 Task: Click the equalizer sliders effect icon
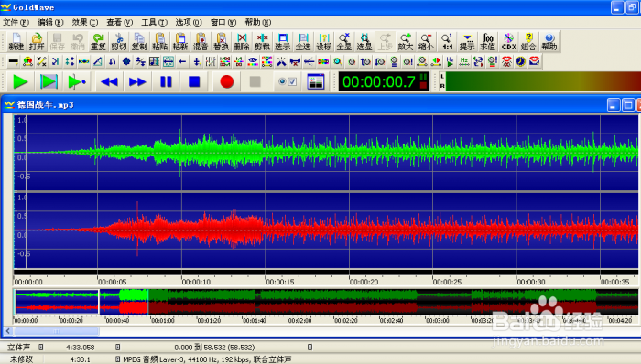click(211, 61)
